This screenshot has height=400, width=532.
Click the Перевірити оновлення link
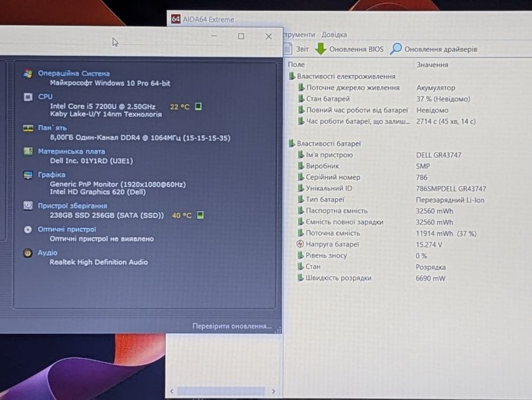(x=232, y=326)
